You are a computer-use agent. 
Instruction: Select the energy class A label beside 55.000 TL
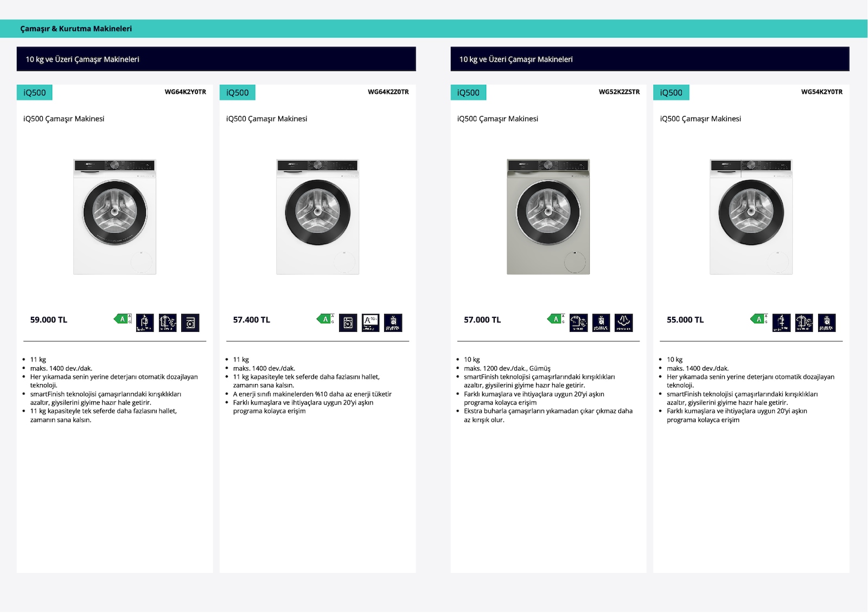pos(759,319)
